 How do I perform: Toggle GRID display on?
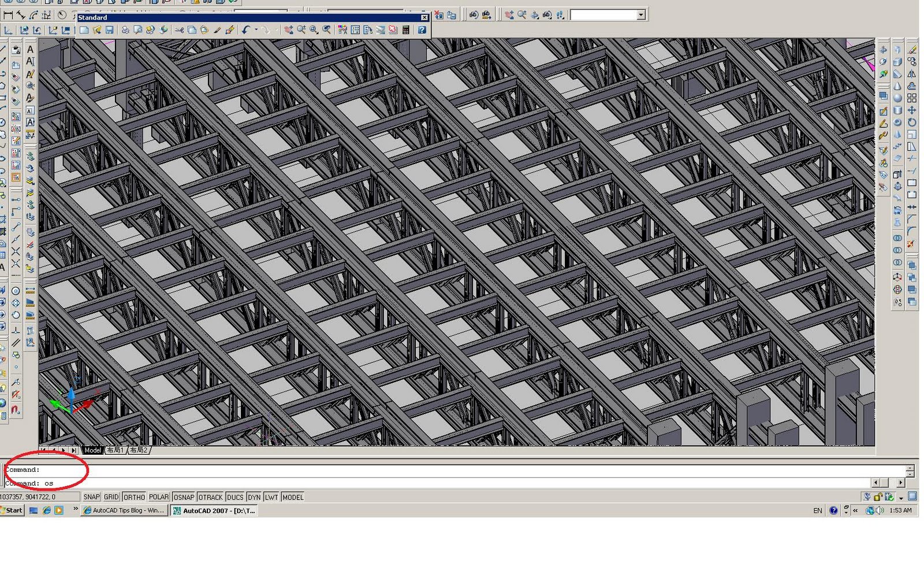pyautogui.click(x=111, y=497)
